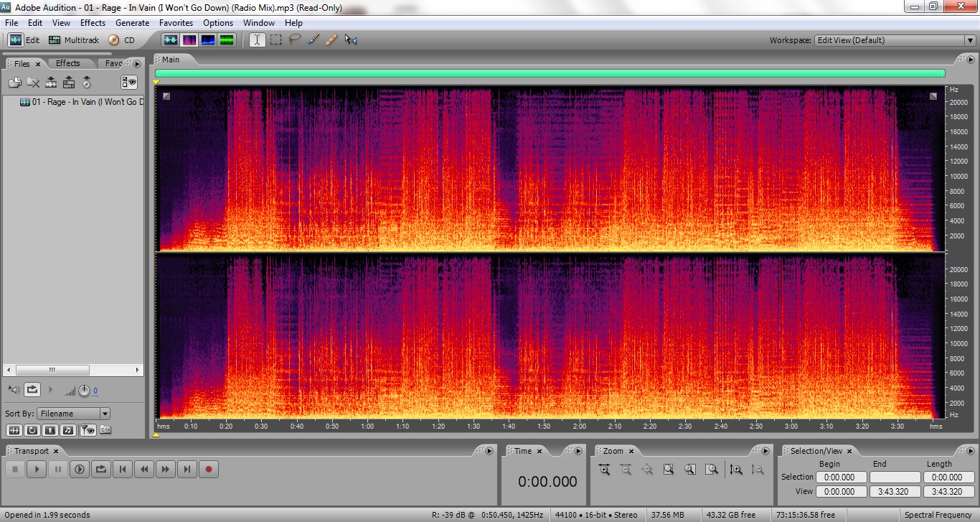Open the Effects menu
This screenshot has height=522, width=980.
(93, 23)
